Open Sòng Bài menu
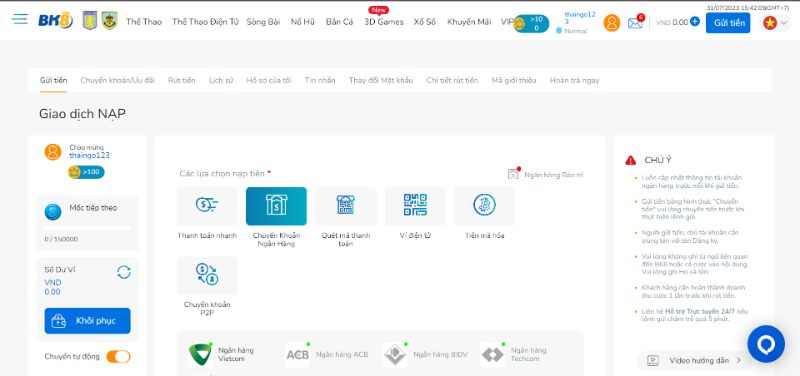Image resolution: width=800 pixels, height=376 pixels. coord(263,22)
